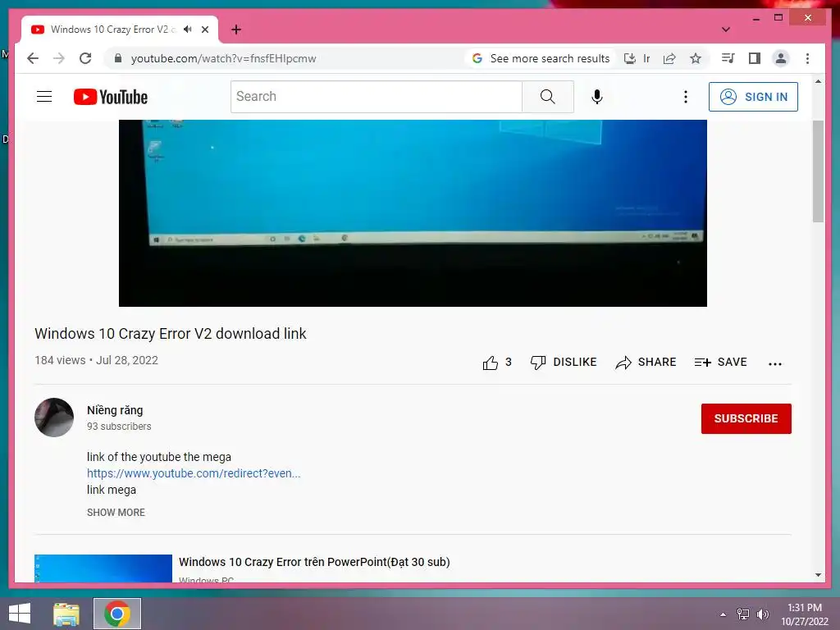
Task: Go back to previous page in Chrome
Action: point(33,58)
